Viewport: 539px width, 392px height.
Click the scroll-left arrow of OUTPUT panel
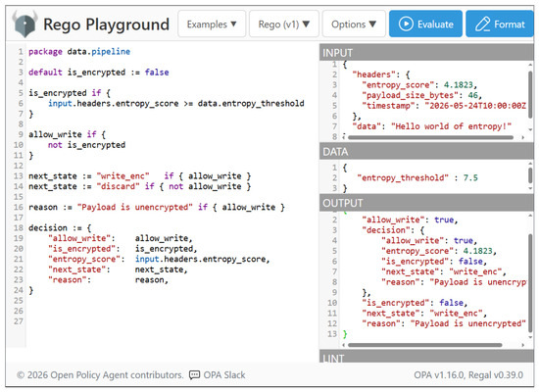click(343, 345)
